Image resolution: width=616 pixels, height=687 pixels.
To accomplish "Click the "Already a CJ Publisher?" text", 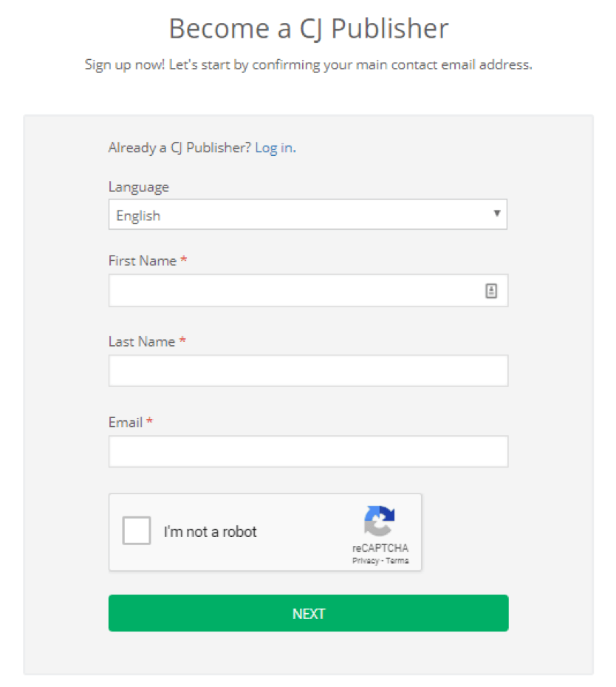I will pos(179,148).
